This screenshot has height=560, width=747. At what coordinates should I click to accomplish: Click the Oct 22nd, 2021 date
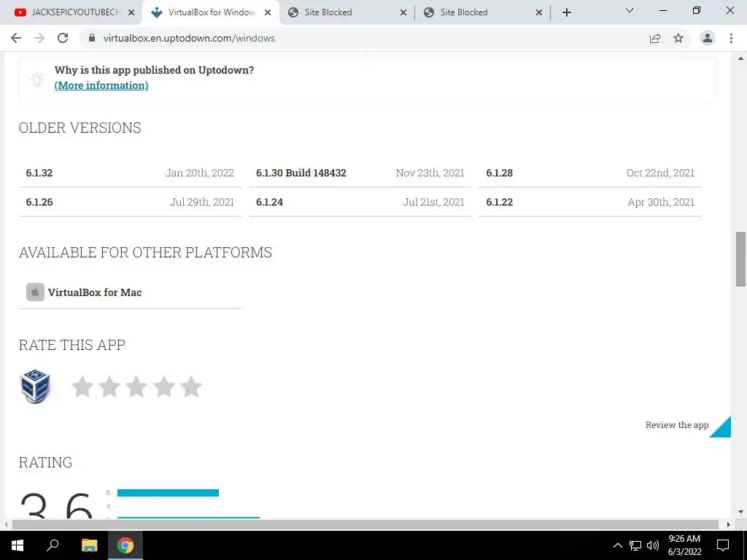click(660, 173)
